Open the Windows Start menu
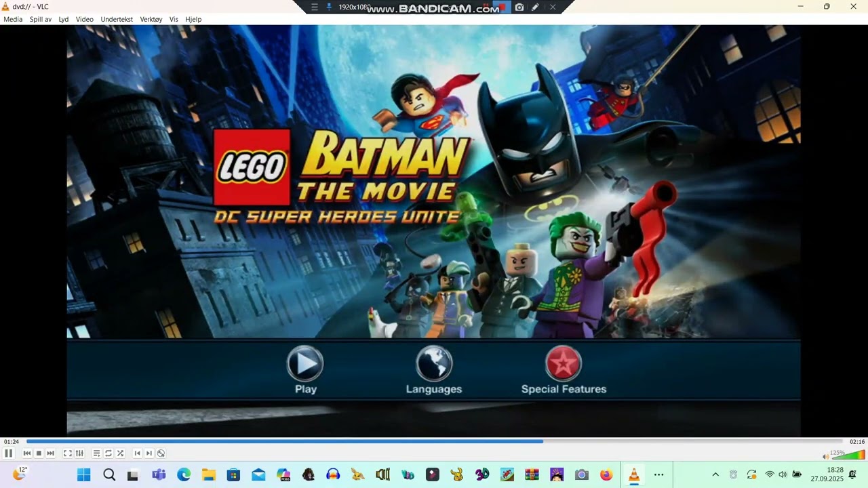 84,474
